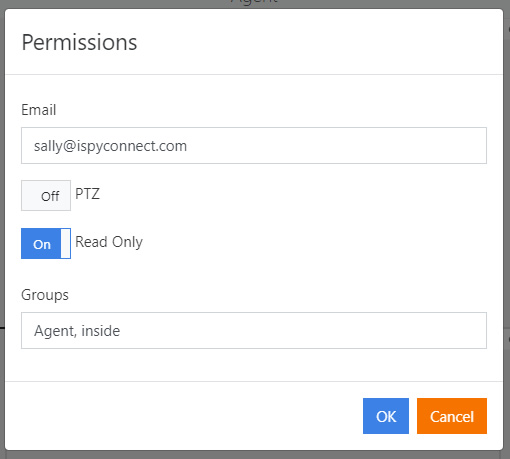Enable the PTZ toggle switch

(x=46, y=196)
